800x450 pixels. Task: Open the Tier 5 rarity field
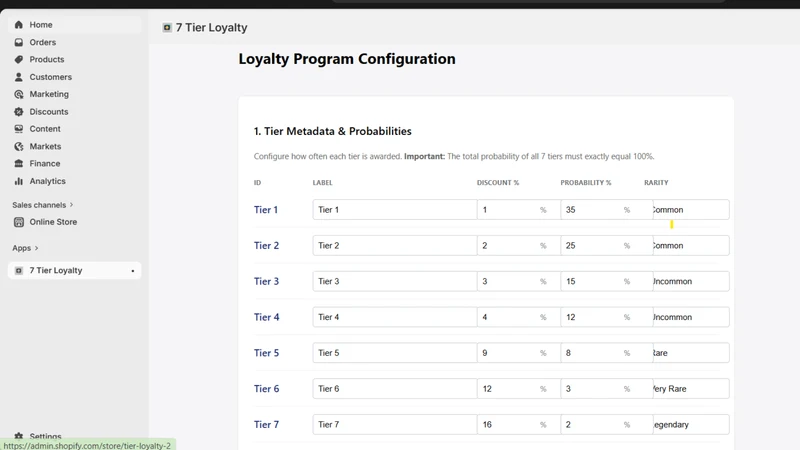click(x=691, y=353)
